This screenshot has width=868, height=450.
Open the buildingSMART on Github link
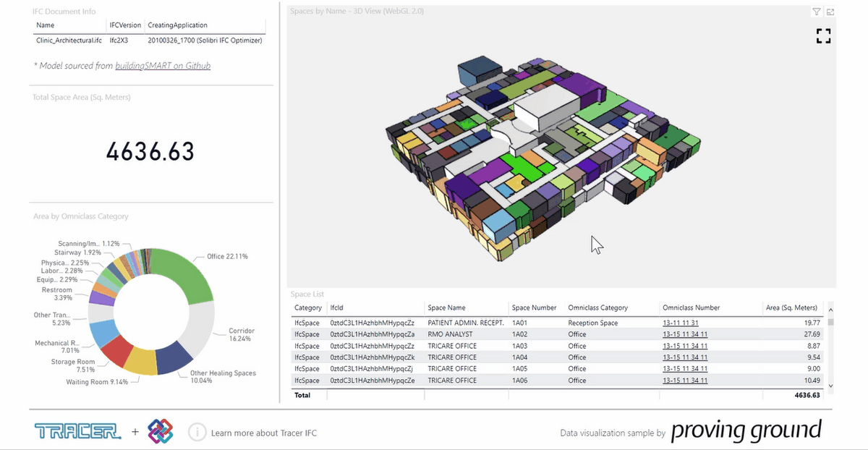click(163, 66)
